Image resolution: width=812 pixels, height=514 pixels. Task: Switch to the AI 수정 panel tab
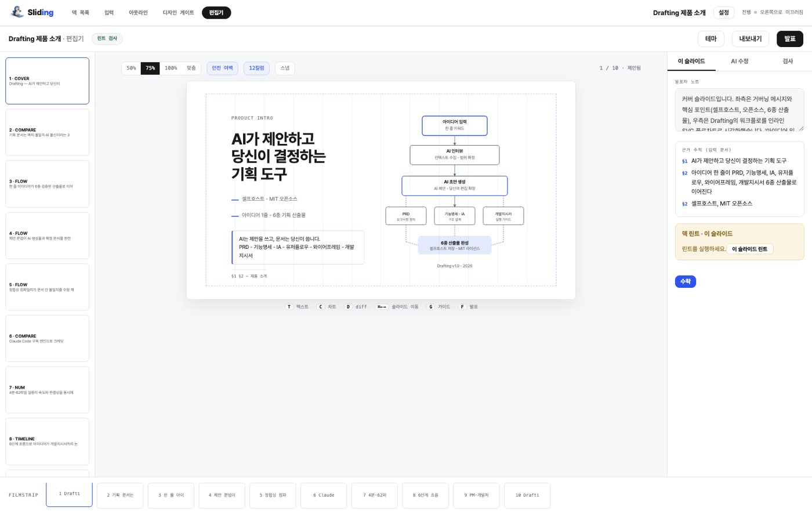[x=739, y=61]
